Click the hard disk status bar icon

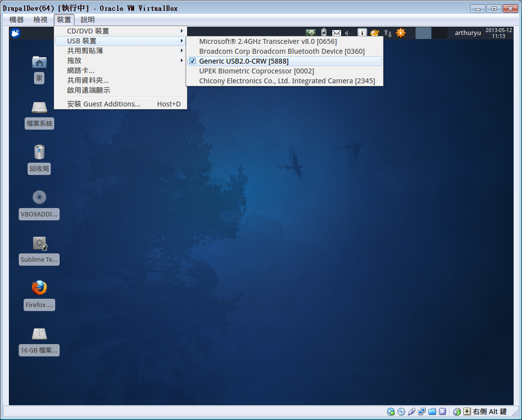(390, 412)
